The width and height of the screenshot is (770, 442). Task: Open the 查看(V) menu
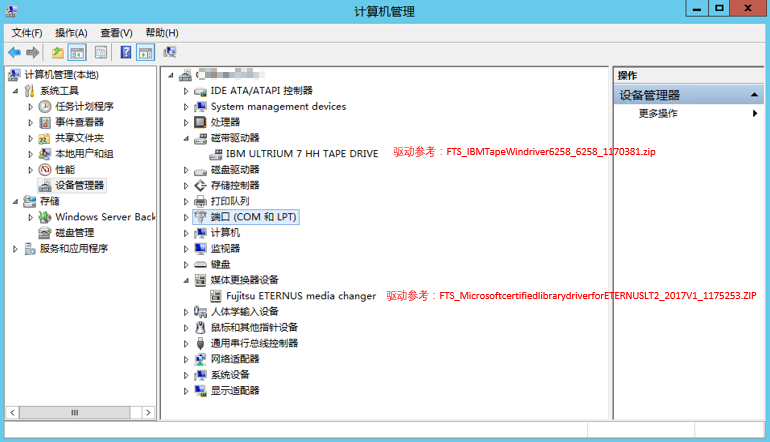(x=116, y=33)
